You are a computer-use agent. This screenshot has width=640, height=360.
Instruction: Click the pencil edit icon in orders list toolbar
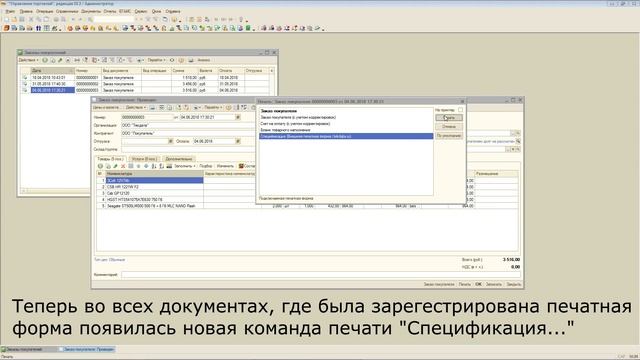pyautogui.click(x=60, y=60)
